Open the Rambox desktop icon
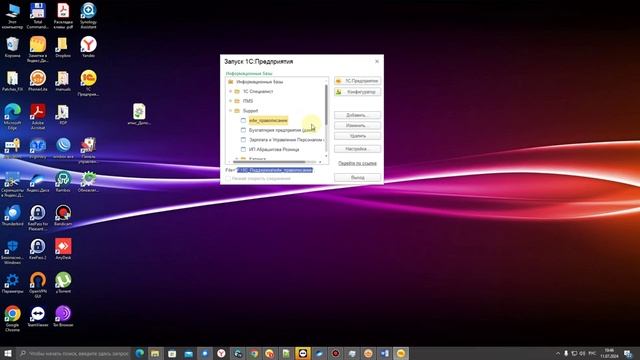Viewport: 640px width, 360px height. click(63, 182)
